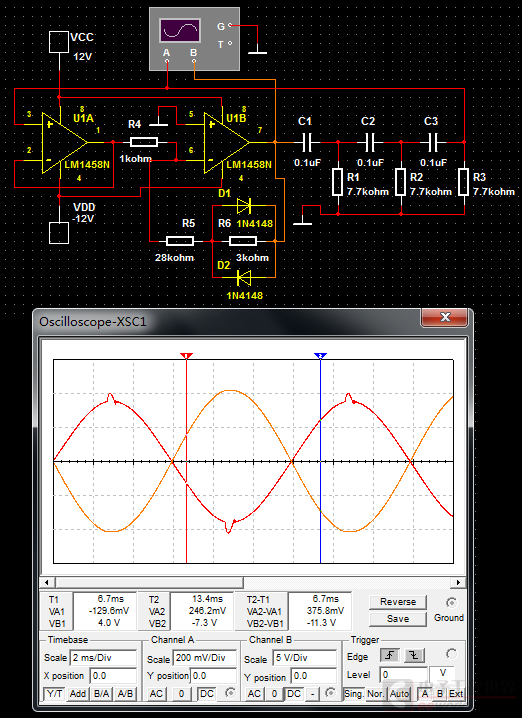Image resolution: width=522 pixels, height=718 pixels.
Task: Click the XSC1 oscilloscope instrument icon
Action: pos(194,38)
